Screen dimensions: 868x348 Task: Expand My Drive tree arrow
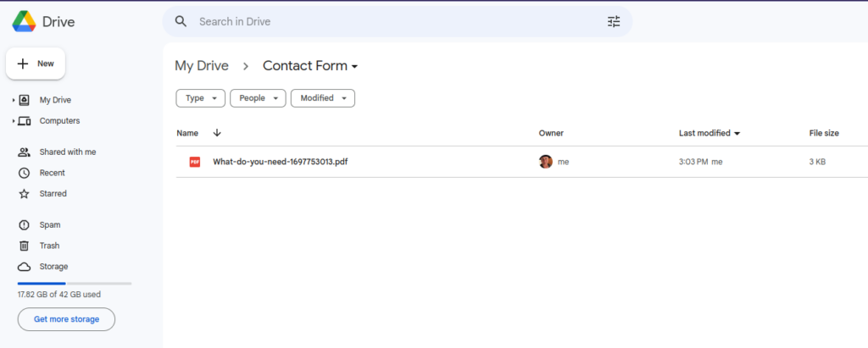pos(14,100)
